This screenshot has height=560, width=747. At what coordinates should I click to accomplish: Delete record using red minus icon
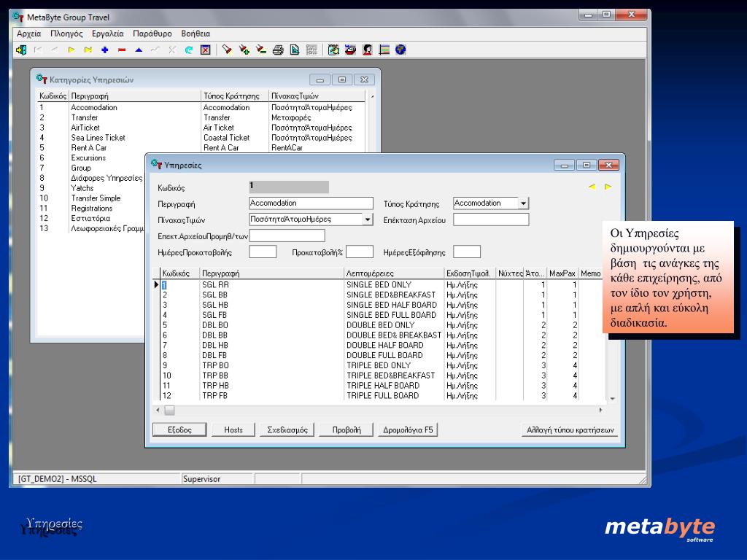coord(122,50)
